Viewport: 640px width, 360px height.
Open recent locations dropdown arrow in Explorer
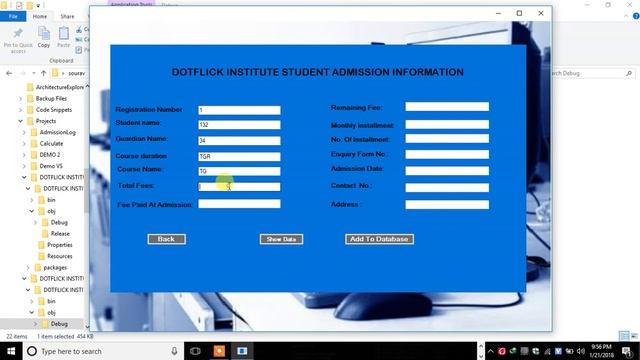33,73
